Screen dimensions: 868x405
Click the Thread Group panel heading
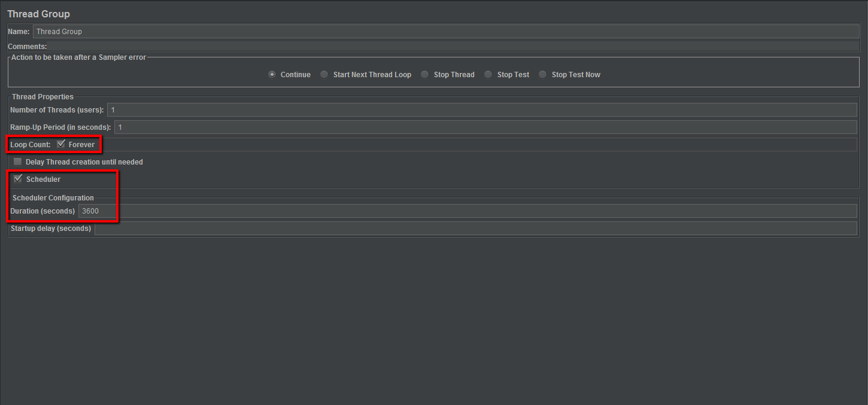pos(38,14)
